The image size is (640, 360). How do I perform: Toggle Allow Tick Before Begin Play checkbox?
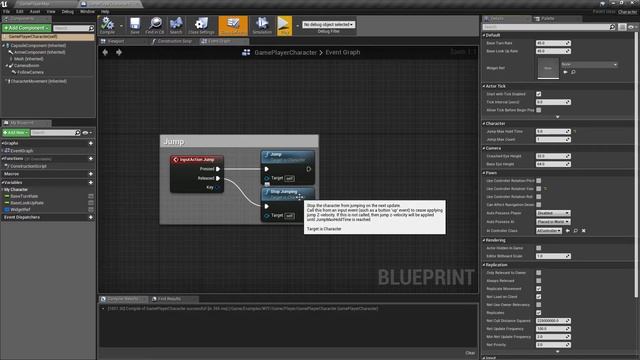click(x=539, y=110)
